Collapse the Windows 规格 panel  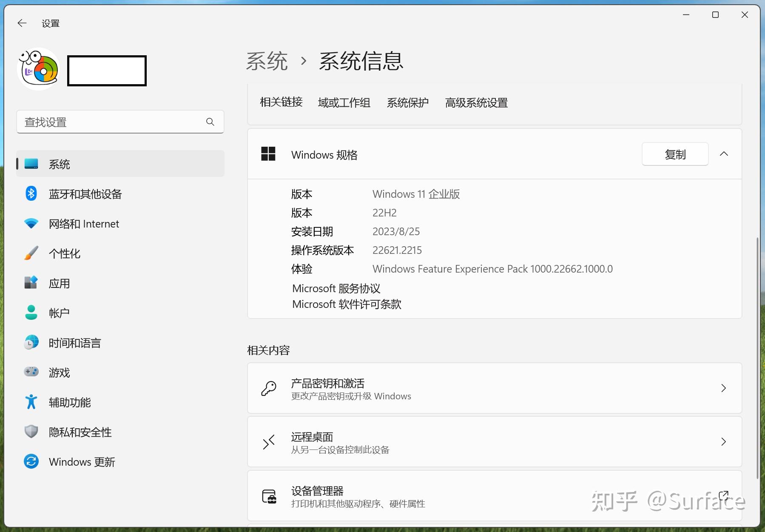[x=724, y=154]
